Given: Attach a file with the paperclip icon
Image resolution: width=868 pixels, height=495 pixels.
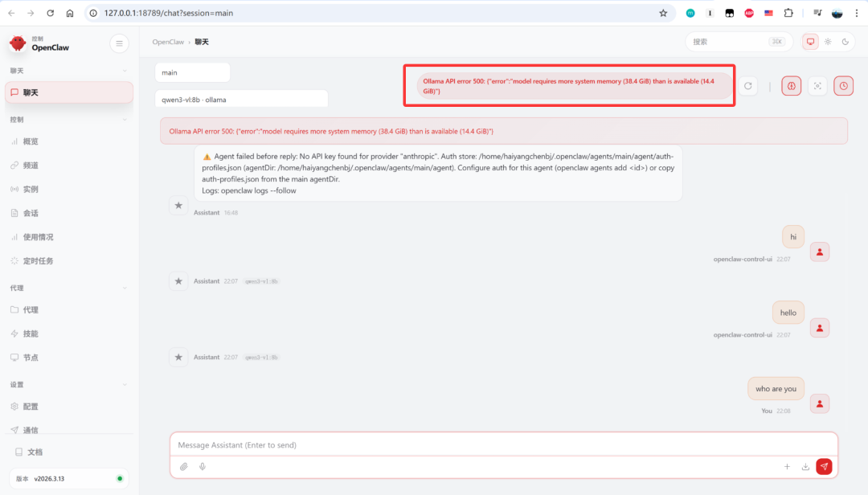Looking at the screenshot, I should click(184, 467).
